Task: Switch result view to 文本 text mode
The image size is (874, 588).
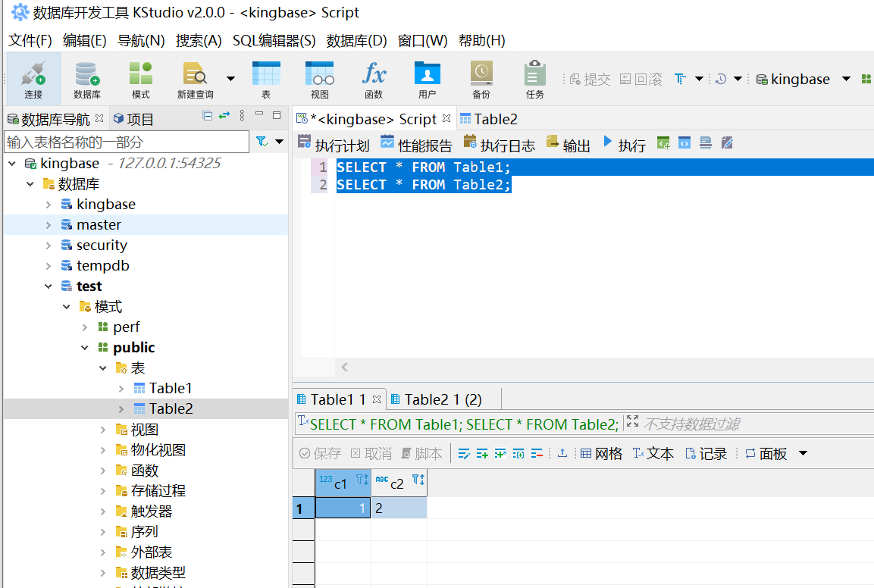Action: tap(653, 454)
